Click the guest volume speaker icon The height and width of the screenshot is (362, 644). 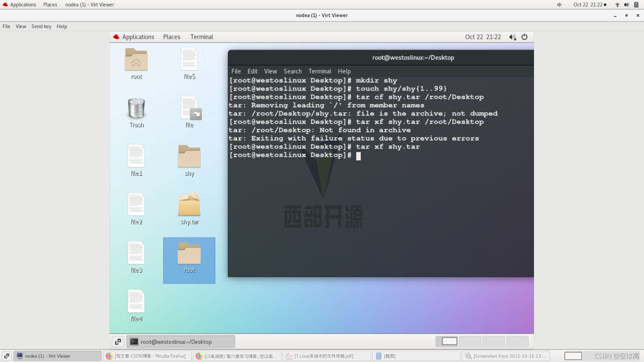point(512,37)
